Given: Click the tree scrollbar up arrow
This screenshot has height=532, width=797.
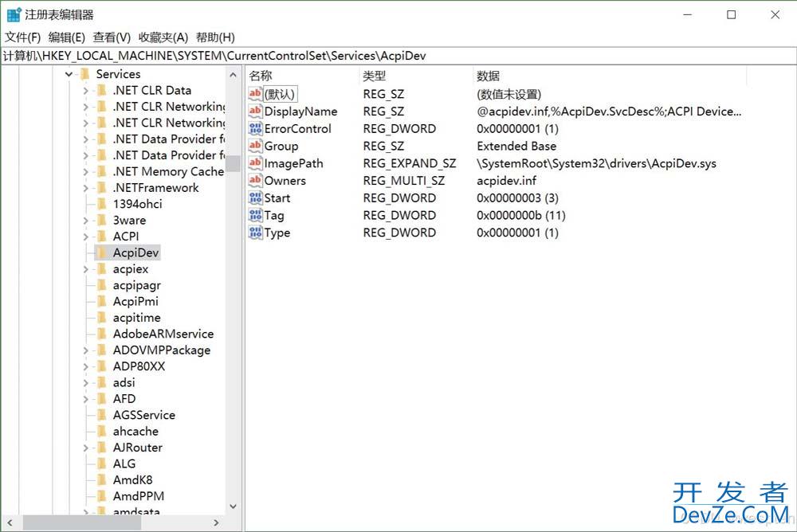Looking at the screenshot, I should click(234, 75).
